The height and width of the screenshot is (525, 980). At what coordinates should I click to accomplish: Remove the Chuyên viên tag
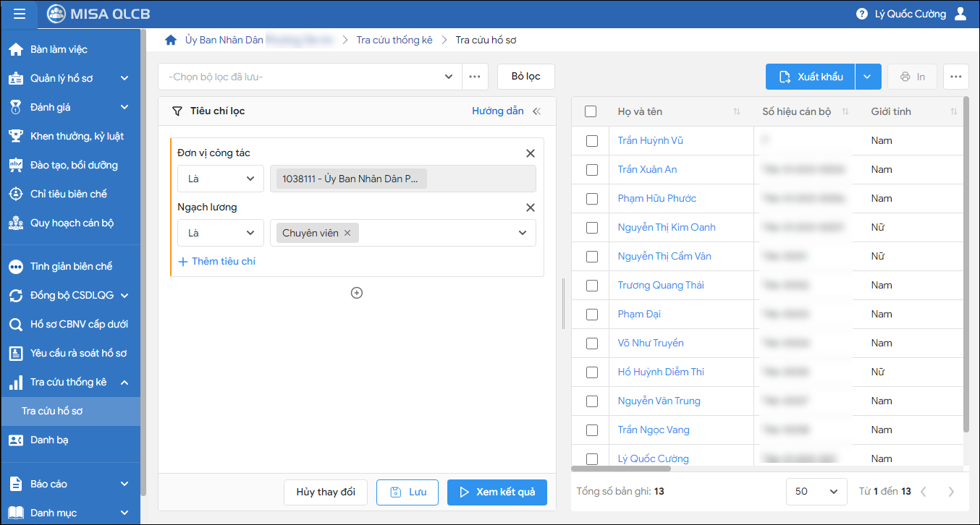tap(347, 233)
